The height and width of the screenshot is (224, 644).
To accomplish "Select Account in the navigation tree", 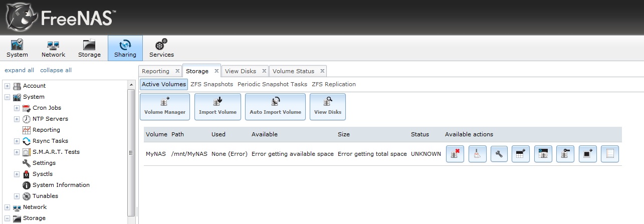I will (x=34, y=86).
